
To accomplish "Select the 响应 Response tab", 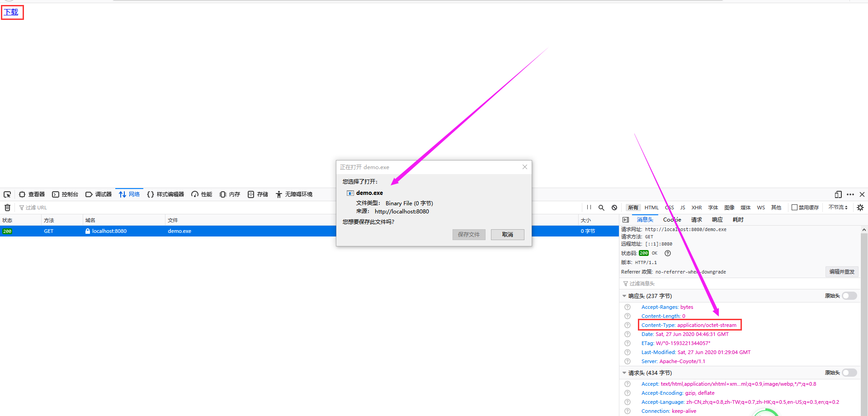I will click(x=717, y=220).
